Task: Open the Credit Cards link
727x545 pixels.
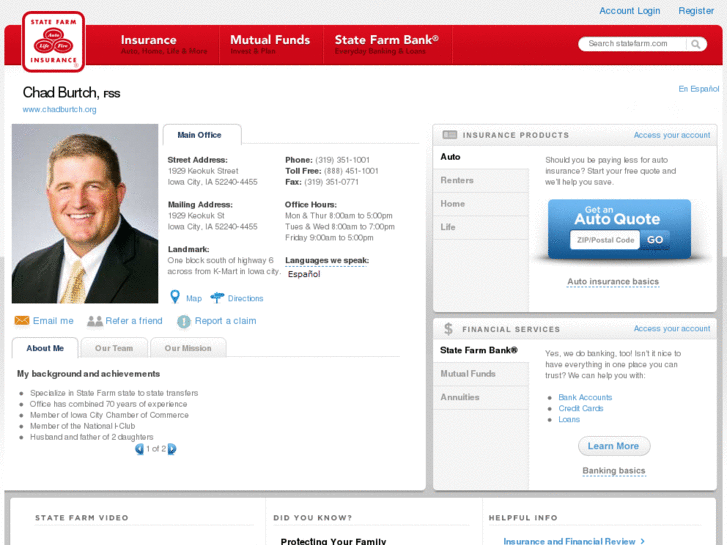Action: (x=581, y=409)
